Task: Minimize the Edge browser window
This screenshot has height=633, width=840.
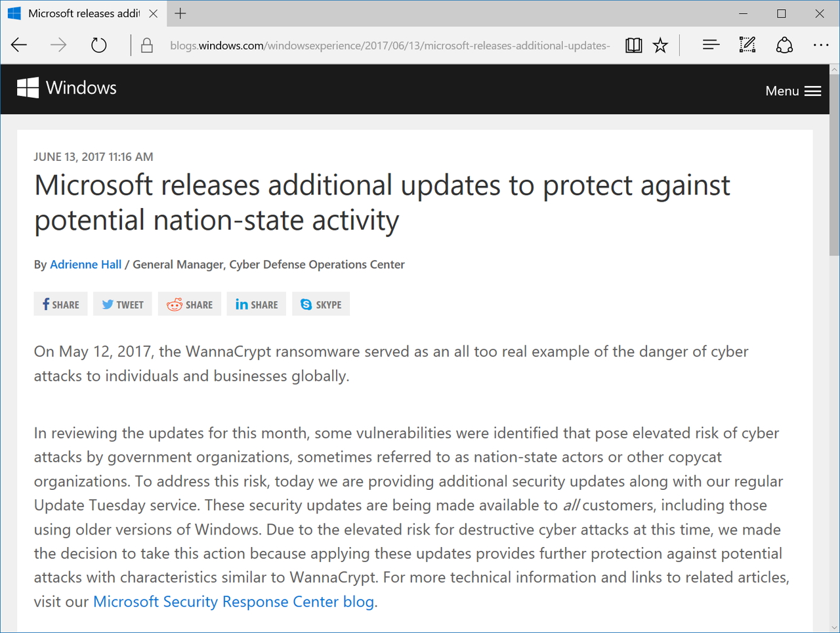Action: [744, 13]
